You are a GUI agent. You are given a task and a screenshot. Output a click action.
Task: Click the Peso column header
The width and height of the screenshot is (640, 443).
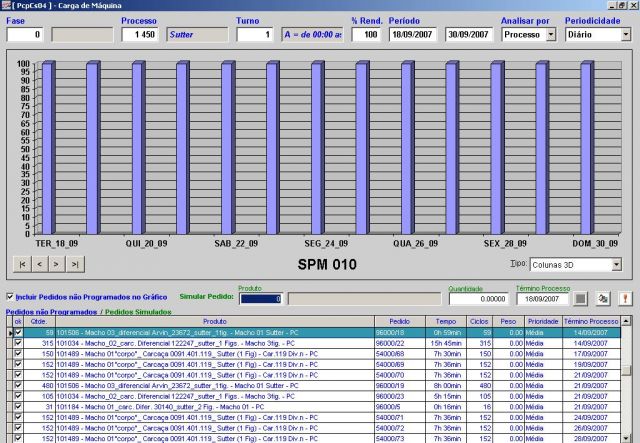click(508, 321)
